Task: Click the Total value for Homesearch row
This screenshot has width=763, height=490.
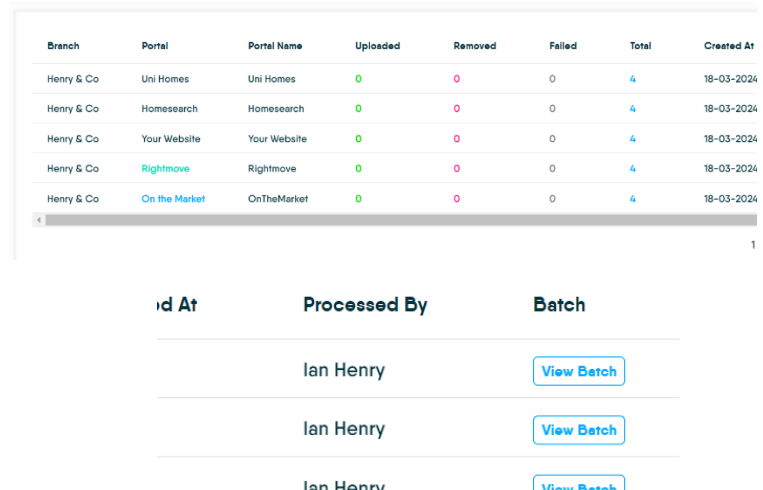Action: [x=633, y=109]
